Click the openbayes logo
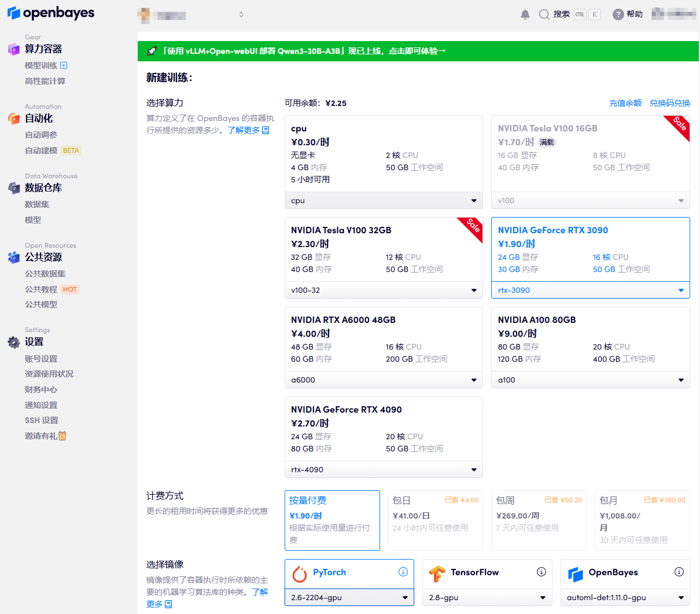 click(x=51, y=13)
